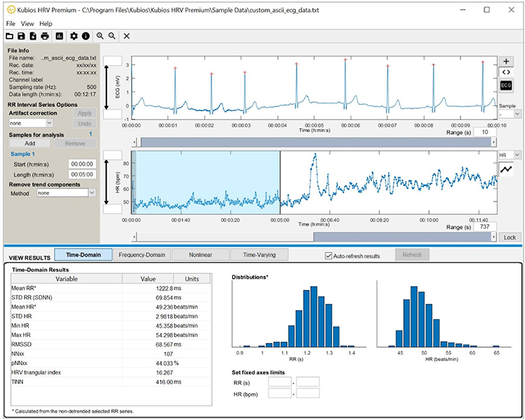This screenshot has width=525, height=420.
Task: Click the ECG Range (s) input field
Action: [484, 132]
